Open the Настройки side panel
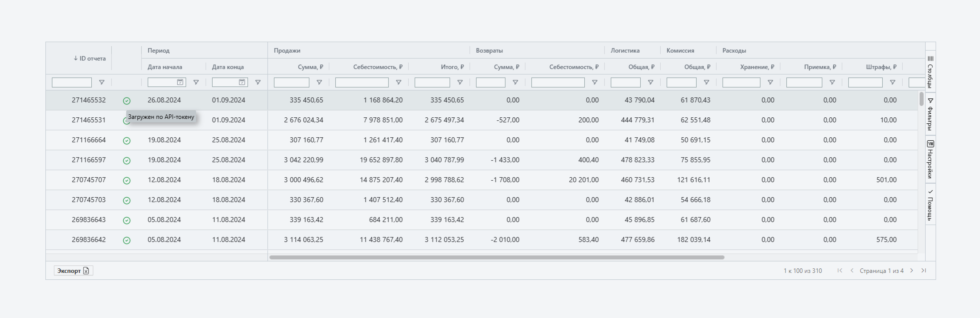The height and width of the screenshot is (318, 980). pyautogui.click(x=930, y=159)
